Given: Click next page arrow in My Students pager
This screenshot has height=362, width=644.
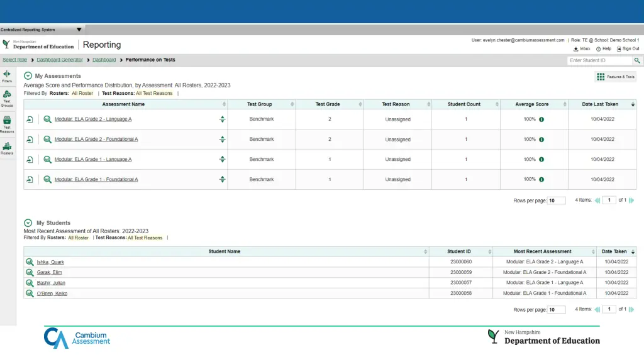Looking at the screenshot, I should pos(631,309).
